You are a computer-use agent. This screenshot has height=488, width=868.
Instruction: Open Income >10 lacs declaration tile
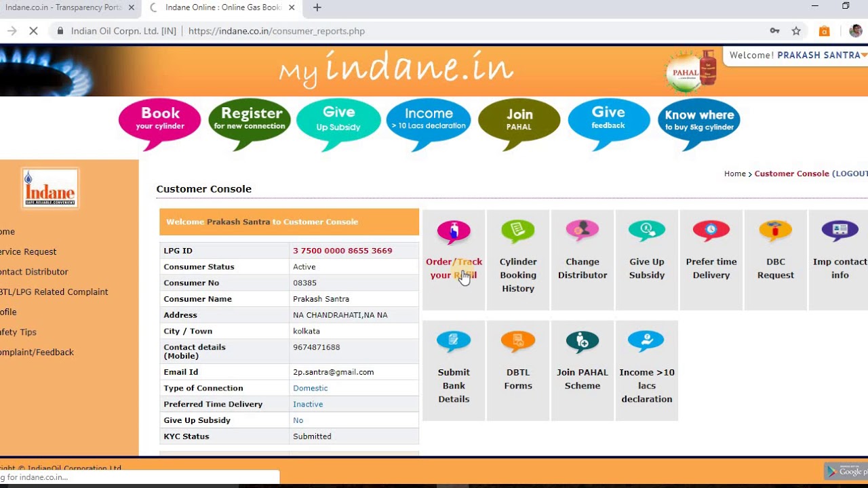pyautogui.click(x=647, y=371)
